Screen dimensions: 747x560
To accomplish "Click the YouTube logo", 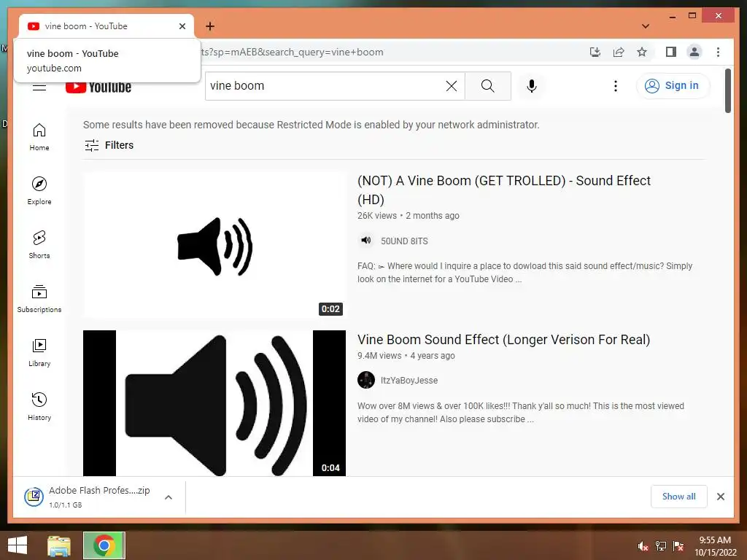I will click(98, 87).
